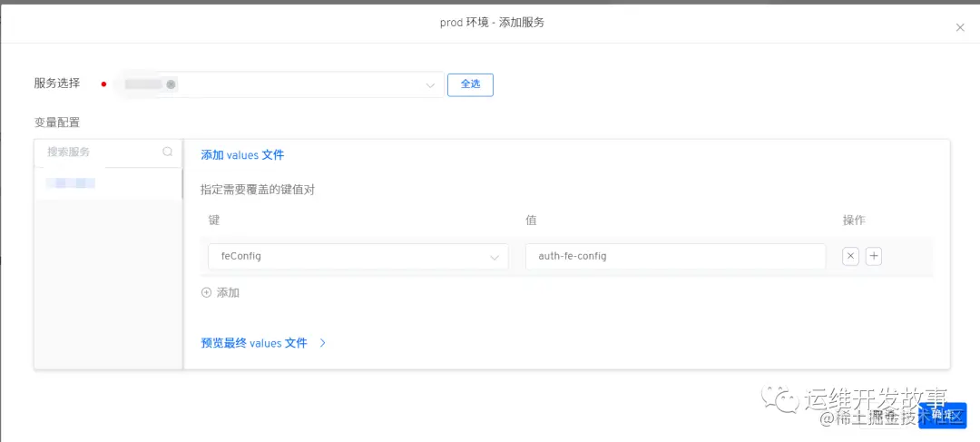
Task: Focus the 搜索服务 search field
Action: (107, 152)
